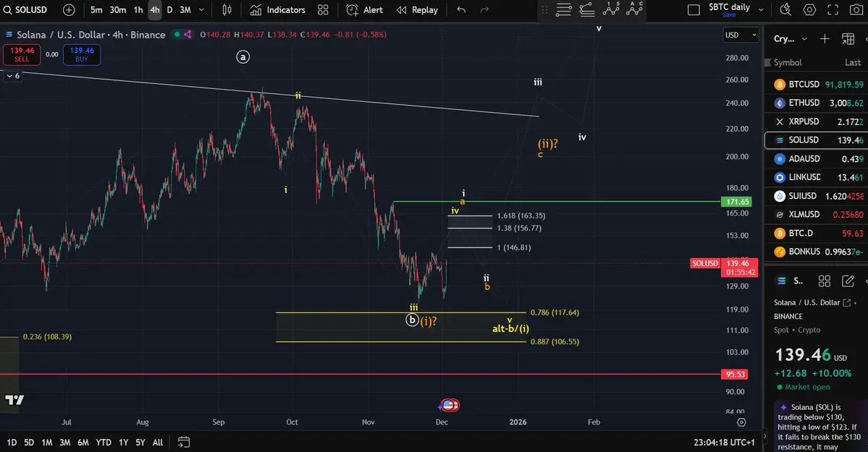Click the Solana / U.S. Dollar chart title
868x452 pixels.
[x=90, y=34]
